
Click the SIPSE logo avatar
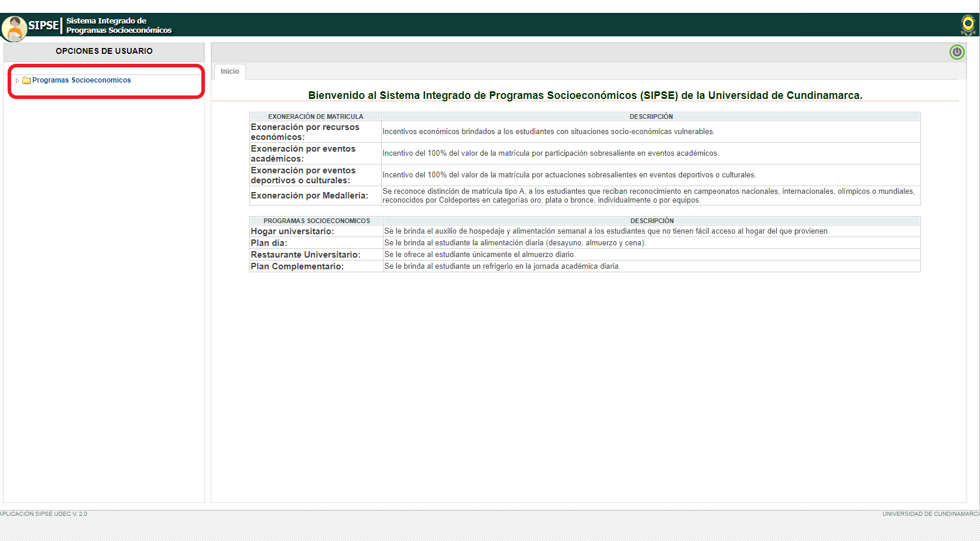pos(15,28)
